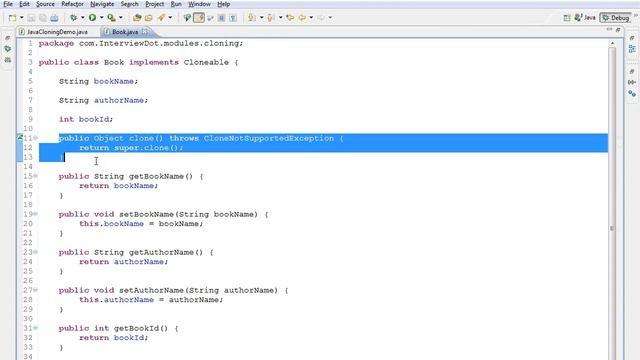Click the Search toolbar icon
Screen dimensions: 640x360
tap(187, 18)
